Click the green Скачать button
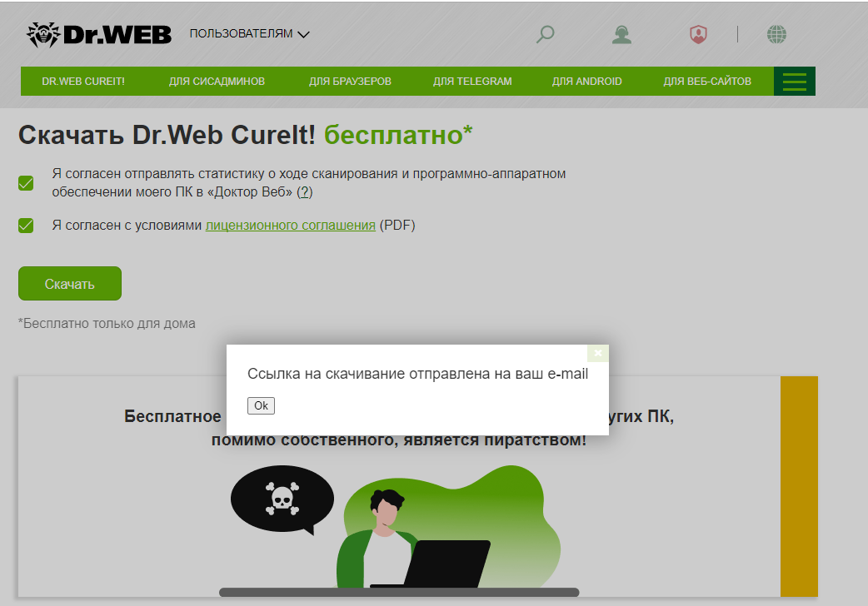The image size is (868, 606). tap(70, 284)
